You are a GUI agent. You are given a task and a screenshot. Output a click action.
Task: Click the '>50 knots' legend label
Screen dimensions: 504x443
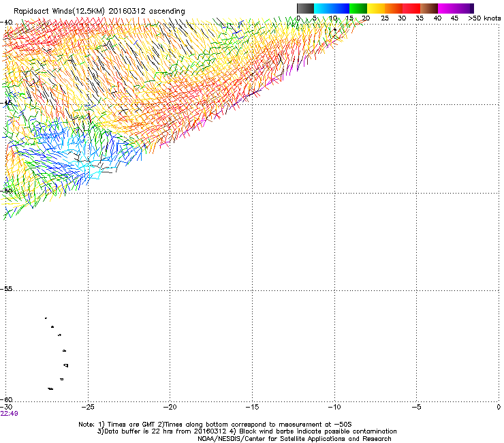pyautogui.click(x=484, y=18)
